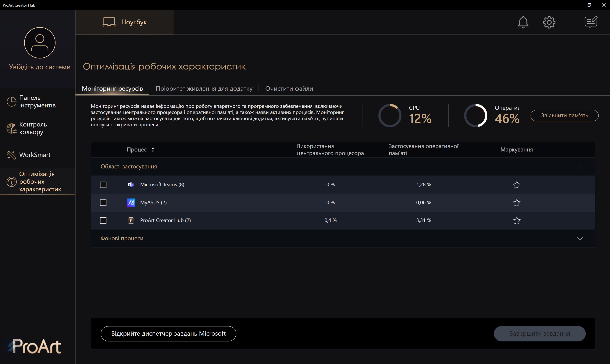Image resolution: width=610 pixels, height=364 pixels.
Task: Expand the Фонові процеси section
Action: [x=580, y=238]
